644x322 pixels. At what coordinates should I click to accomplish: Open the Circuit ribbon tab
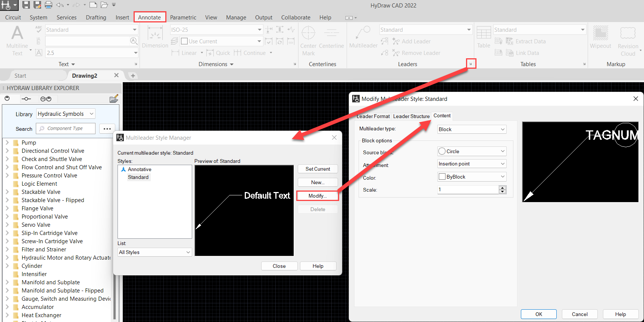tap(13, 18)
